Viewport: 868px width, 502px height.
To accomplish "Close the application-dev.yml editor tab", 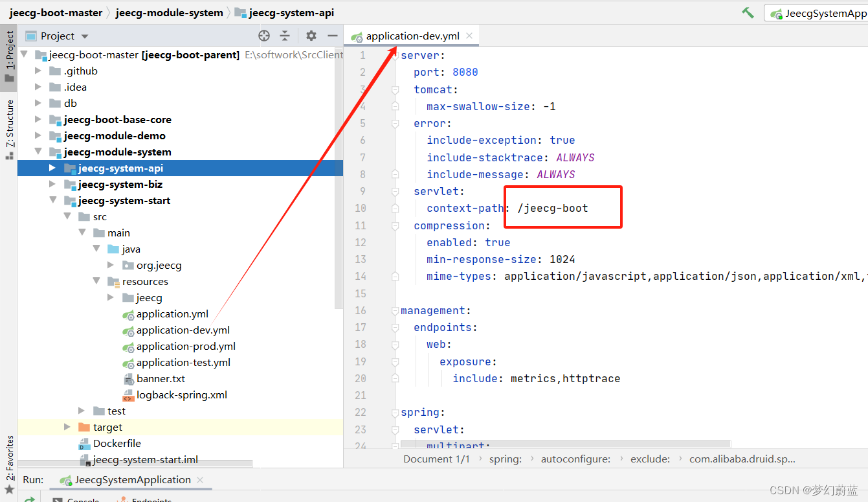I will tap(469, 36).
